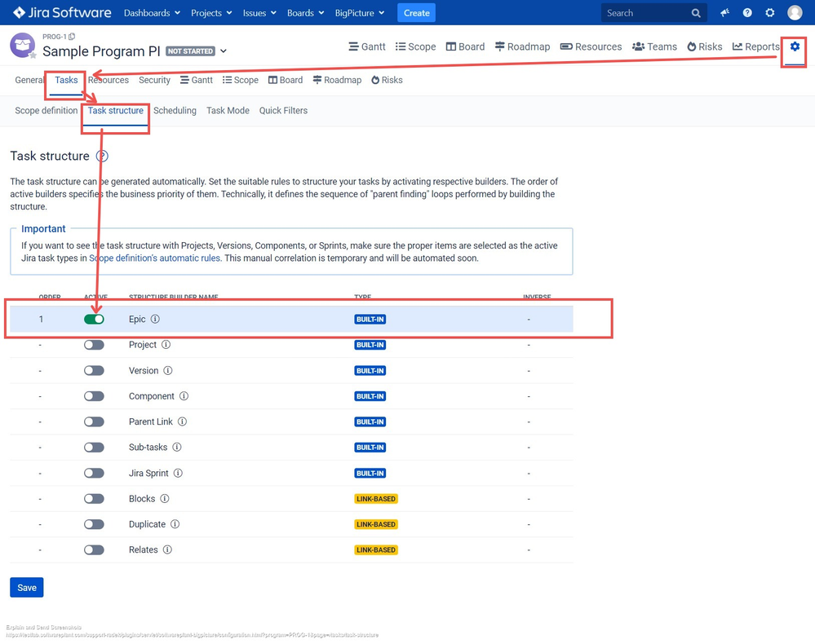
Task: Open the feedback megaphone icon
Action: [724, 13]
